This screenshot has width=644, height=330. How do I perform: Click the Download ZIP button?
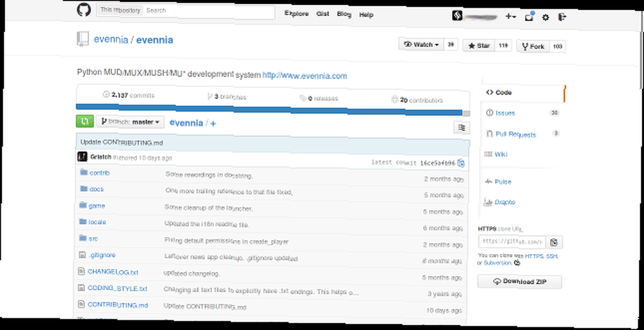click(520, 282)
